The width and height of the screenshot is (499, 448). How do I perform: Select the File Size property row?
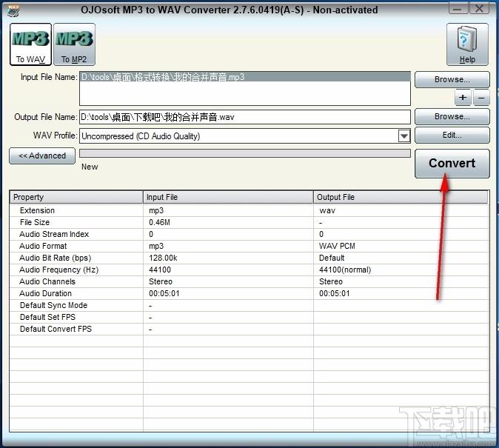point(249,222)
